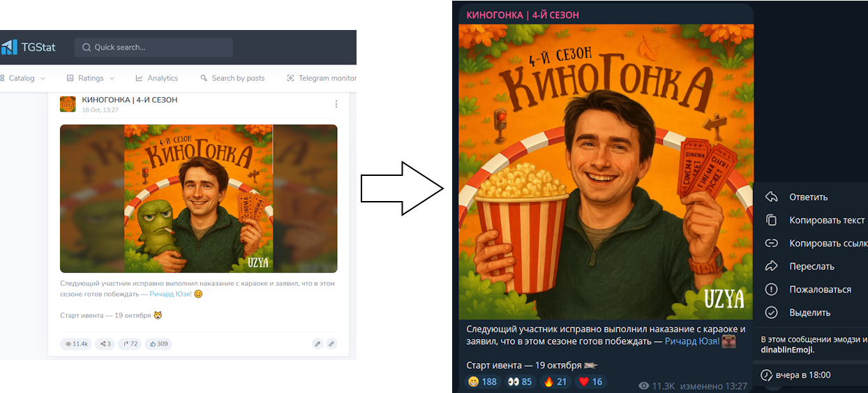The height and width of the screenshot is (393, 868).
Task: Click the Ratings chart icon
Action: [70, 78]
